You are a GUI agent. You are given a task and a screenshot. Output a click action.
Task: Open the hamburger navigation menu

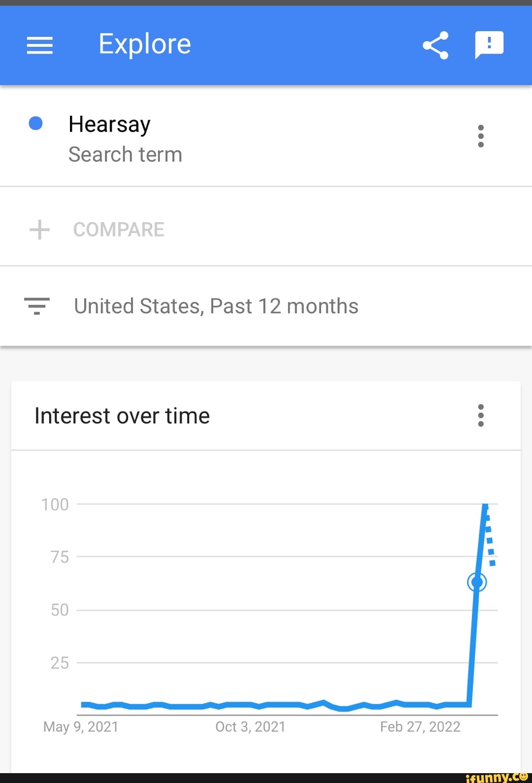[39, 45]
